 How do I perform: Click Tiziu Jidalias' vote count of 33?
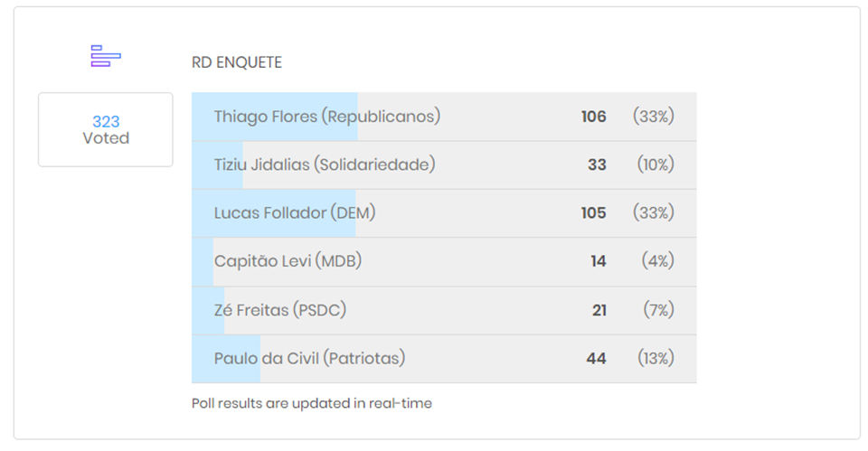click(x=597, y=164)
